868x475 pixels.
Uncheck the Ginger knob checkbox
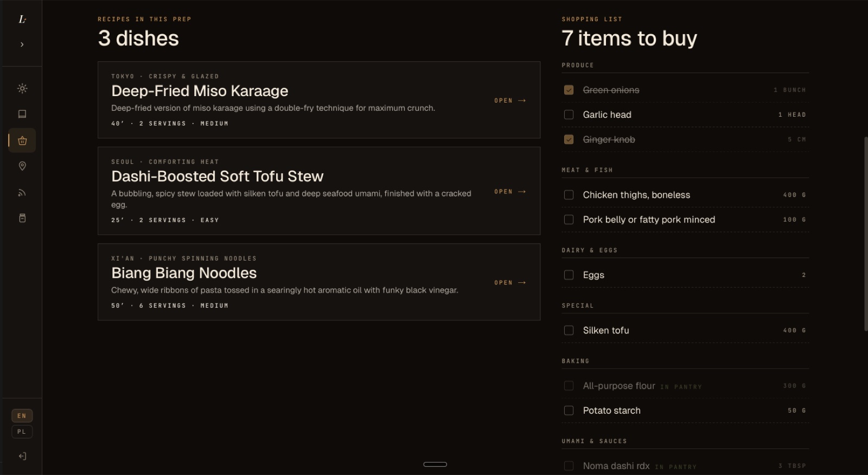coord(569,140)
